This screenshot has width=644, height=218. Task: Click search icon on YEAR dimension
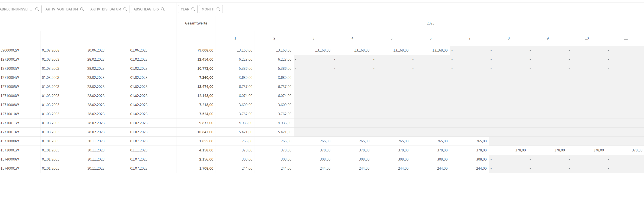point(193,9)
